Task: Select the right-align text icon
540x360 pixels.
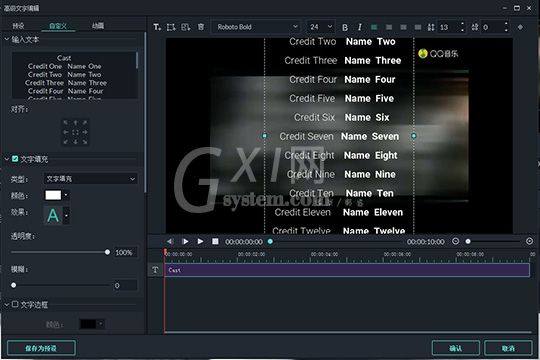Action: click(403, 27)
